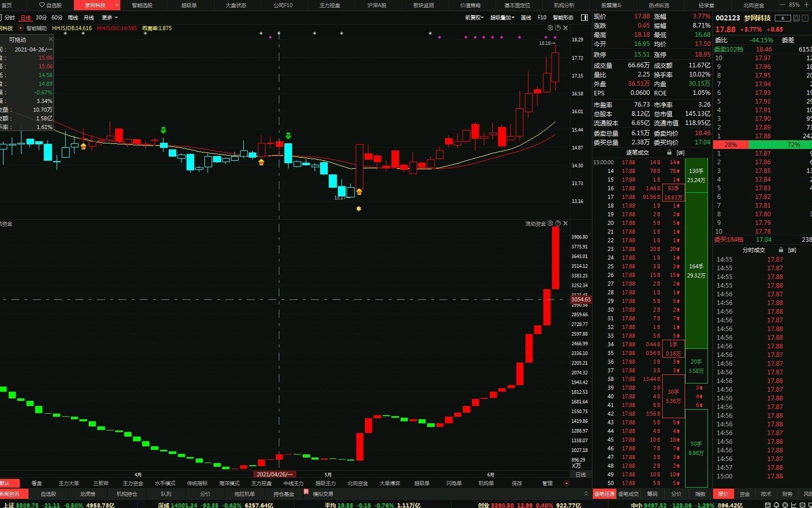Click the 2021/04/26 date marker on time axis

click(275, 474)
